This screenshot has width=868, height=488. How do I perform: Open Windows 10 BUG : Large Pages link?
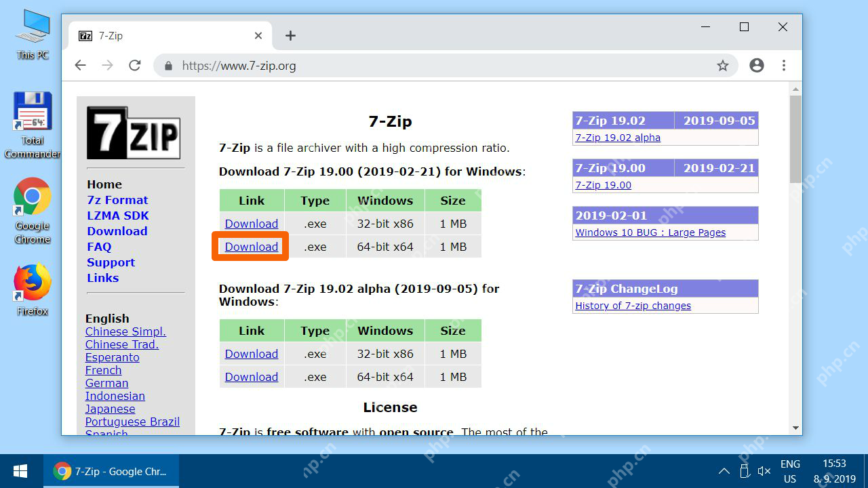coord(650,232)
